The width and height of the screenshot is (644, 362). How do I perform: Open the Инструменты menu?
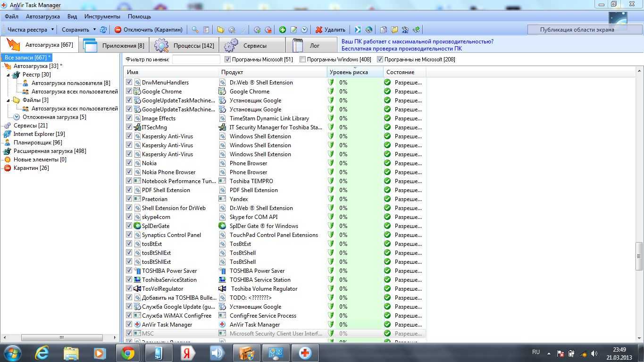coord(102,17)
